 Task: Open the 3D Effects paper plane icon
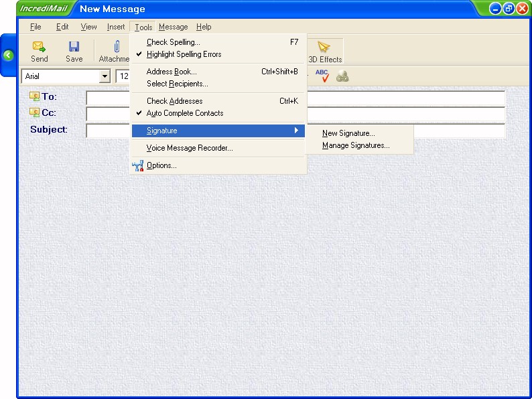pos(324,47)
